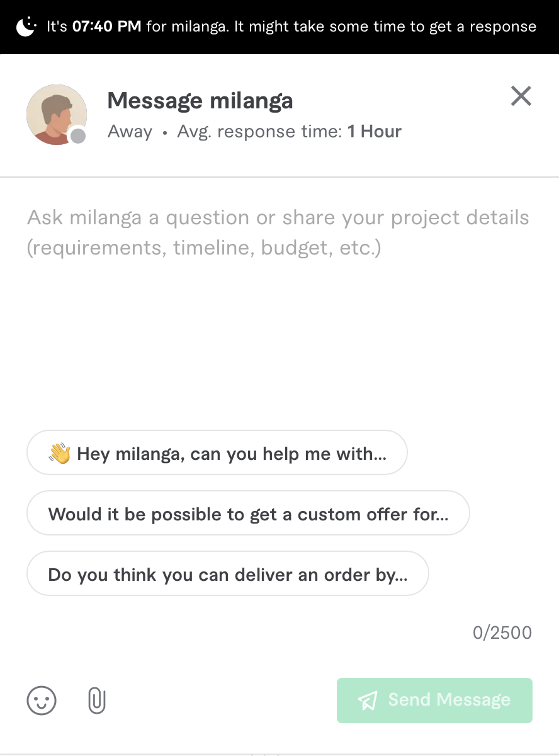Click milanga's profile avatar
The width and height of the screenshot is (559, 756).
(x=55, y=114)
